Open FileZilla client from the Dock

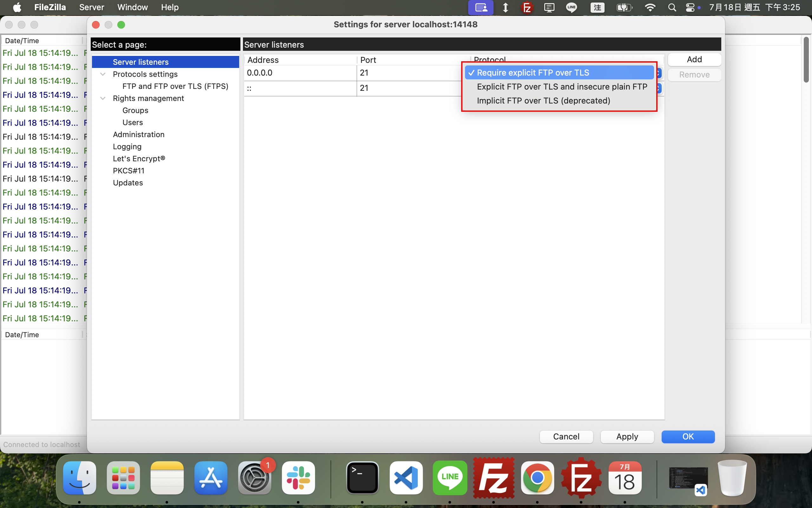(x=494, y=478)
